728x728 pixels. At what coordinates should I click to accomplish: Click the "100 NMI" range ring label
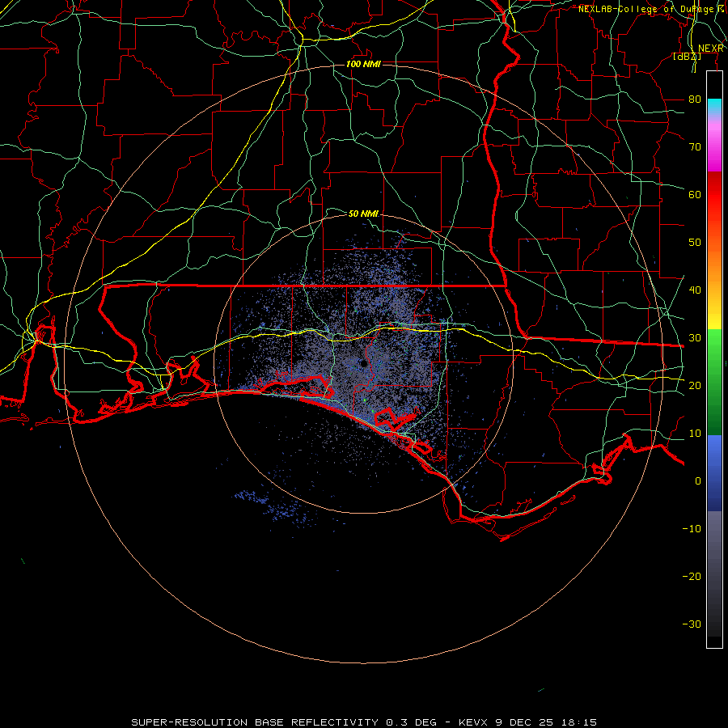pyautogui.click(x=363, y=64)
